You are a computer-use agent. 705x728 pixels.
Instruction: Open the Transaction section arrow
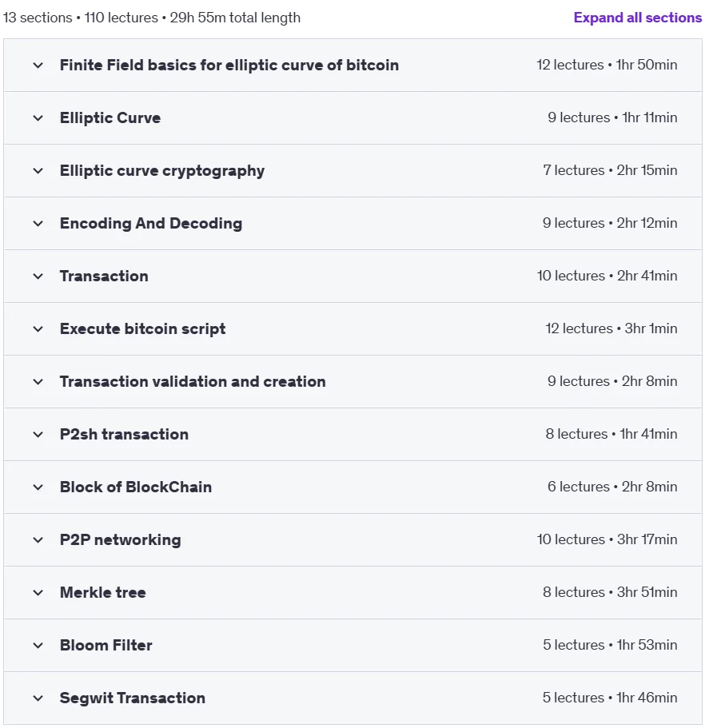point(38,276)
